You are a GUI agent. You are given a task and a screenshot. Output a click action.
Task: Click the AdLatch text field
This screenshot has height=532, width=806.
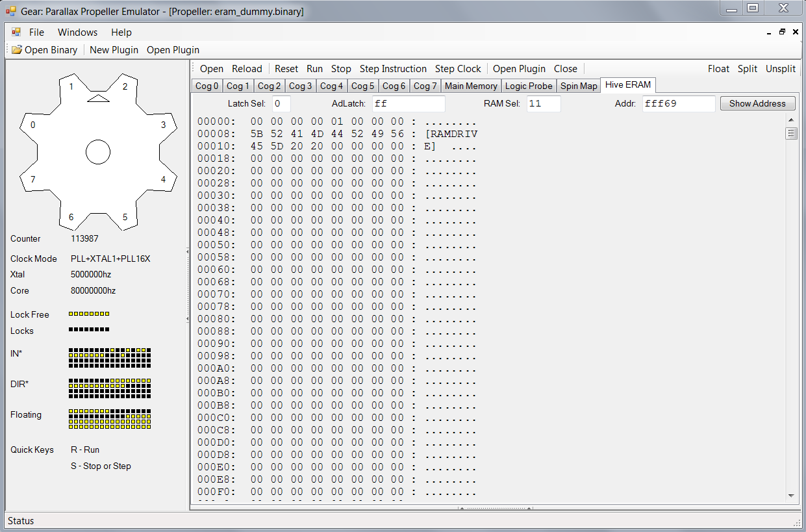coord(408,104)
